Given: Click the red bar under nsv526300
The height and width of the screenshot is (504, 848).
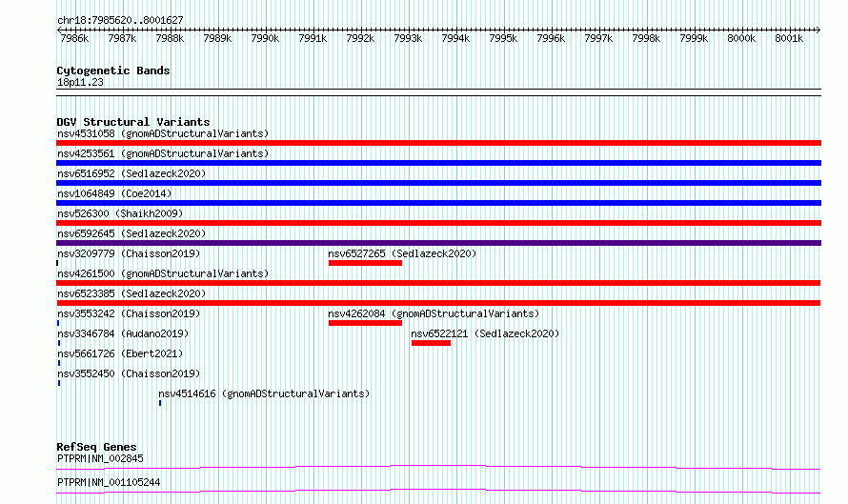Looking at the screenshot, I should point(438,223).
